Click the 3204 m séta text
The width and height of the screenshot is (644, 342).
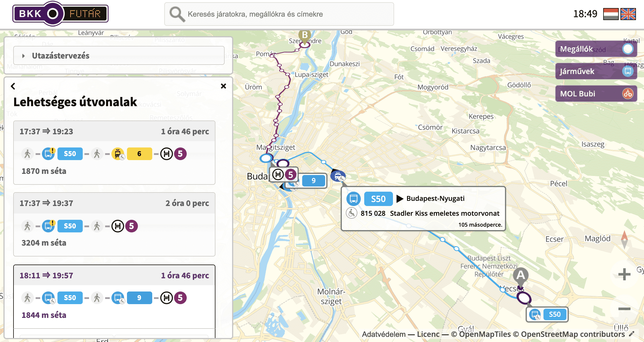44,243
